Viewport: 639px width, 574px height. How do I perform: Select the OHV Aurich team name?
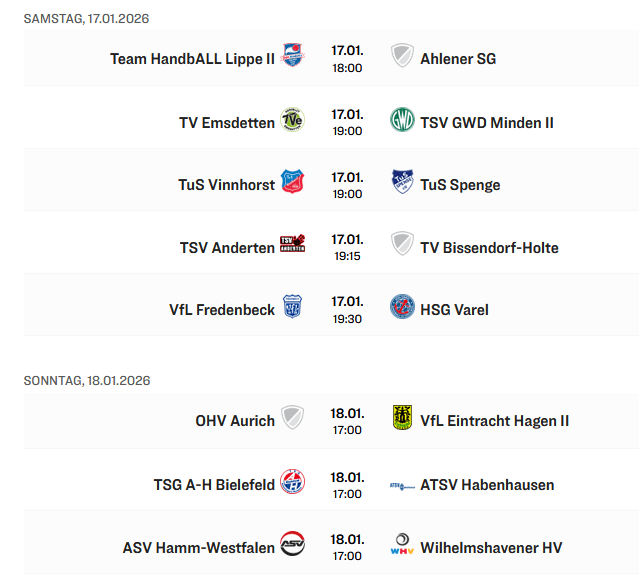pos(235,421)
